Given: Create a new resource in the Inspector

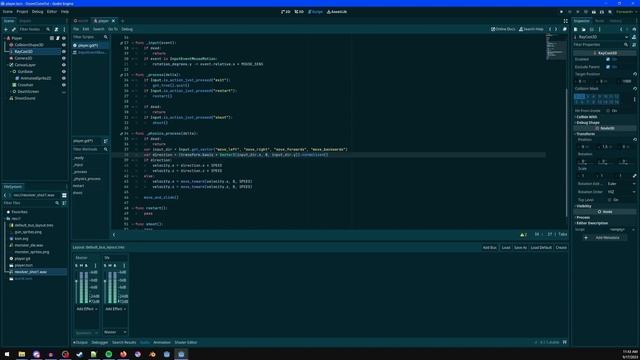Looking at the screenshot, I should coord(576,29).
